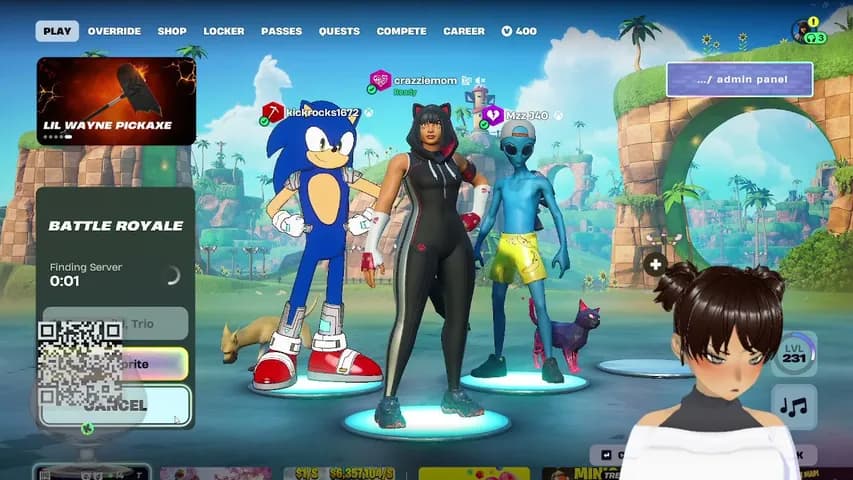
Task: Click kickrocks1672's red pickaxe banner icon
Action: 273,112
